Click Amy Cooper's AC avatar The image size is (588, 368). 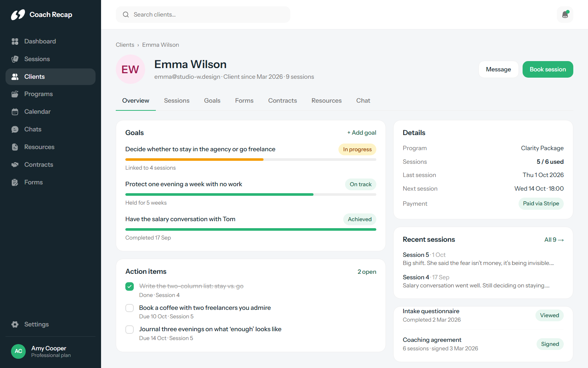click(18, 351)
